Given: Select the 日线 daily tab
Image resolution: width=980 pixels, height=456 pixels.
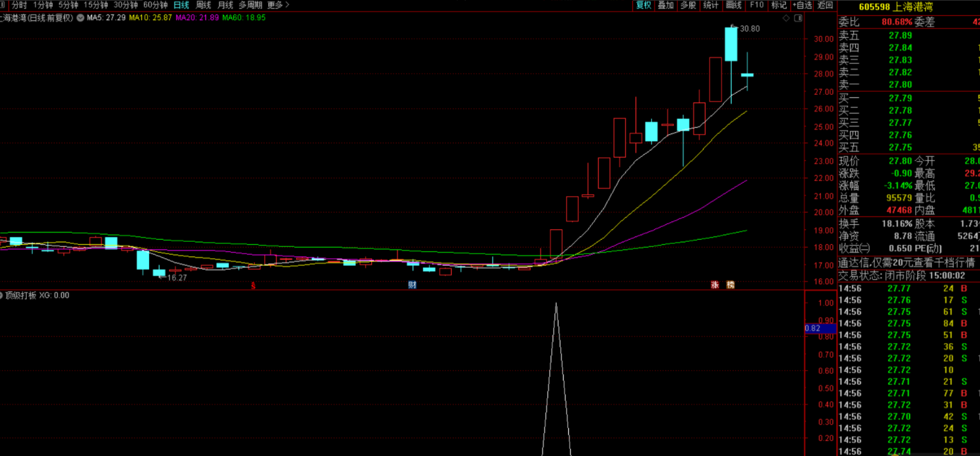Looking at the screenshot, I should pyautogui.click(x=181, y=5).
